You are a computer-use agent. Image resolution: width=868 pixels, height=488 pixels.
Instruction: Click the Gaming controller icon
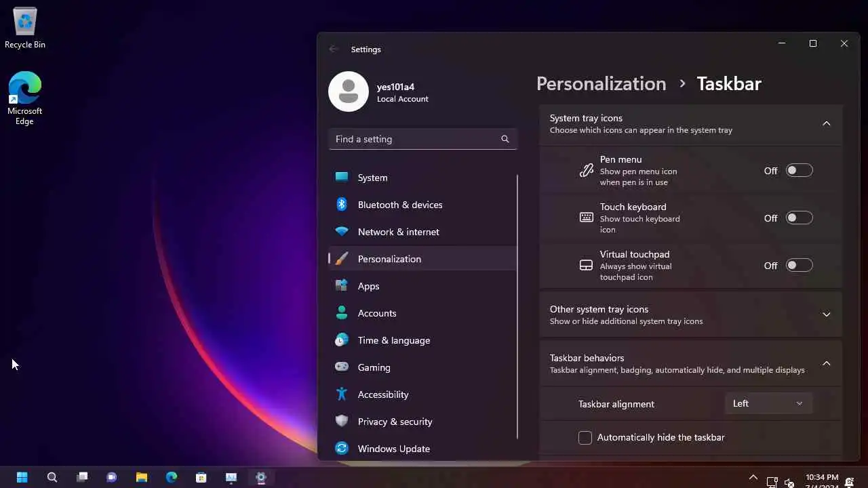(342, 367)
